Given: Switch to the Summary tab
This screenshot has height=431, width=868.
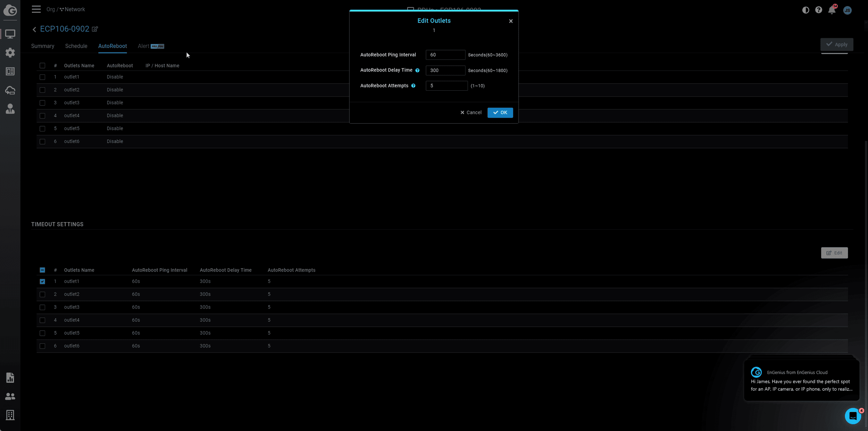Looking at the screenshot, I should [x=43, y=46].
